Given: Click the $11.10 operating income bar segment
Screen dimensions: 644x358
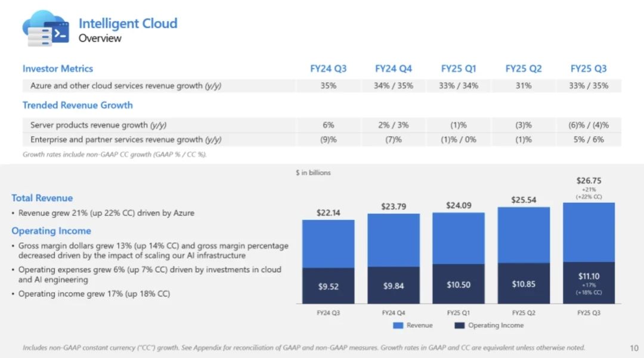Looking at the screenshot, I should click(x=588, y=282).
